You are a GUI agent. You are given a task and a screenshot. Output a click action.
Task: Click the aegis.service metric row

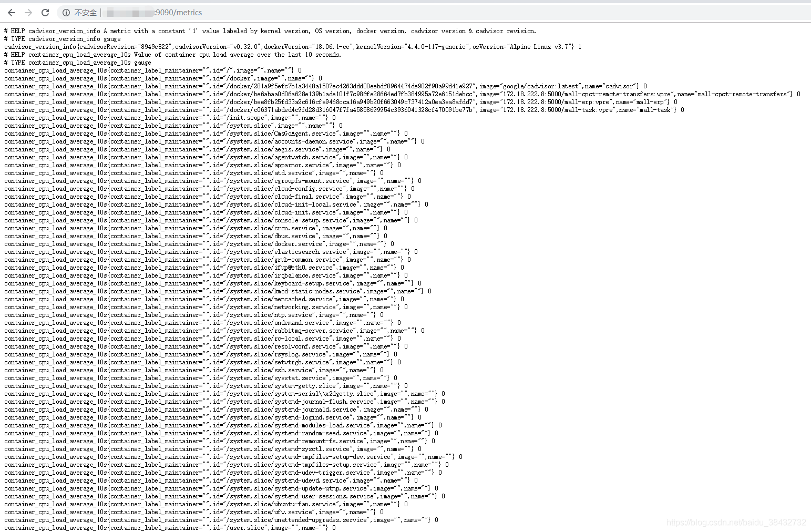click(197, 149)
